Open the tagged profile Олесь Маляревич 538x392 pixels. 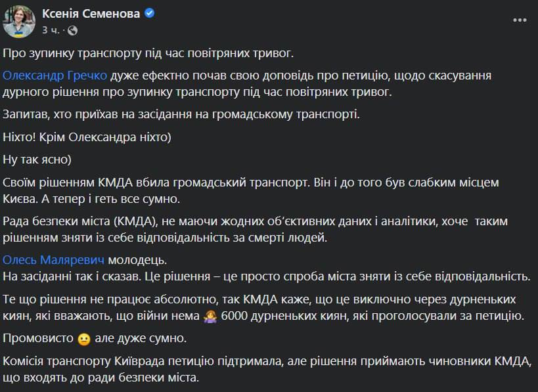click(53, 259)
